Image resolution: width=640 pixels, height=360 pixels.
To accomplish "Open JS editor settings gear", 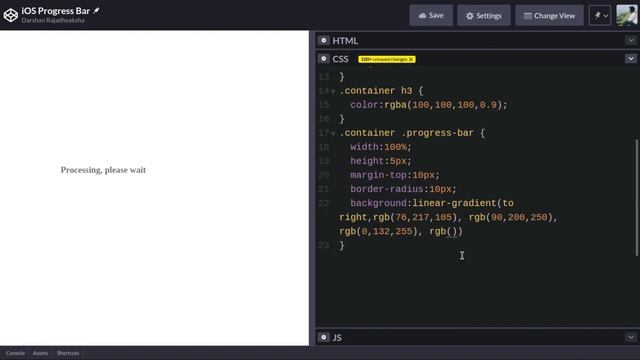I will pos(324,337).
